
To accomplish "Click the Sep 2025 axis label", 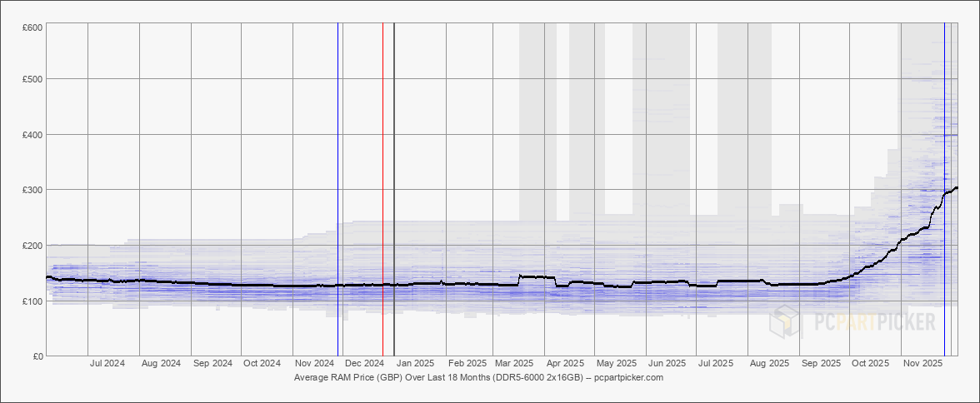I will tap(820, 364).
